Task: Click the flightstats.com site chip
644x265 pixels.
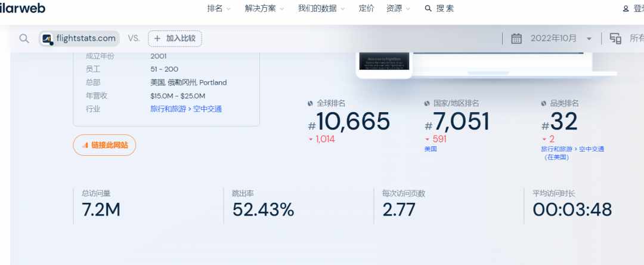Action: (79, 39)
